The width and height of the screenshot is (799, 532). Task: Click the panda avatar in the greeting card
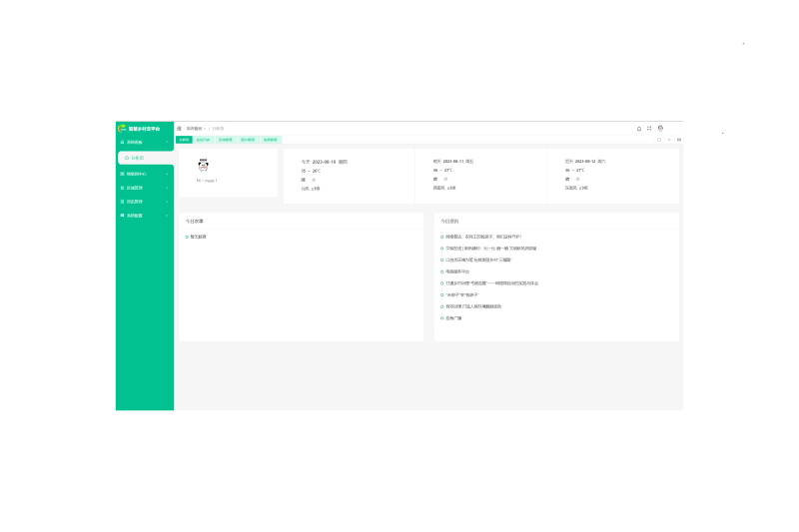[204, 165]
